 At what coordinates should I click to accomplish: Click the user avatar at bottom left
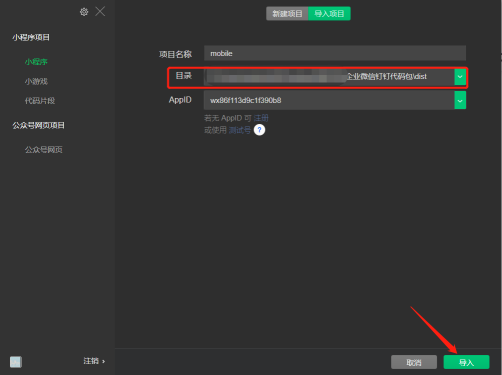click(x=16, y=362)
